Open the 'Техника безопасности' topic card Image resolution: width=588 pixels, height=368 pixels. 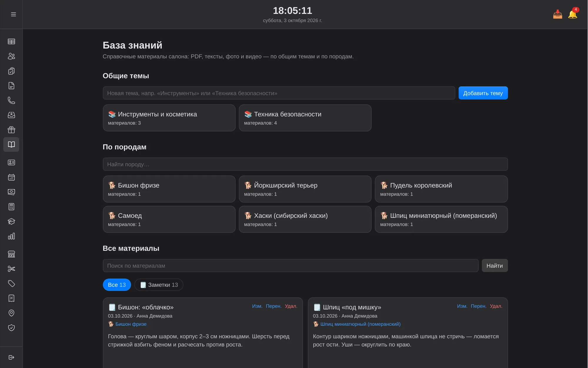305,118
